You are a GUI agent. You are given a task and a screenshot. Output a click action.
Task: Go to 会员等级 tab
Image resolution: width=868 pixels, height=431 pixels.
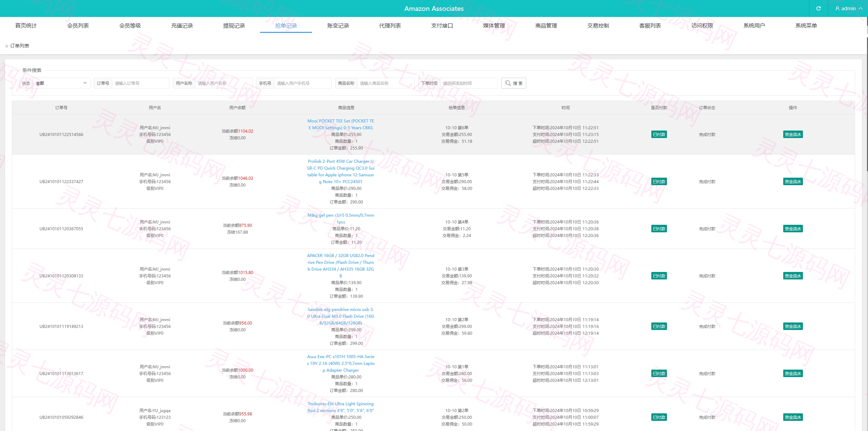coord(130,26)
